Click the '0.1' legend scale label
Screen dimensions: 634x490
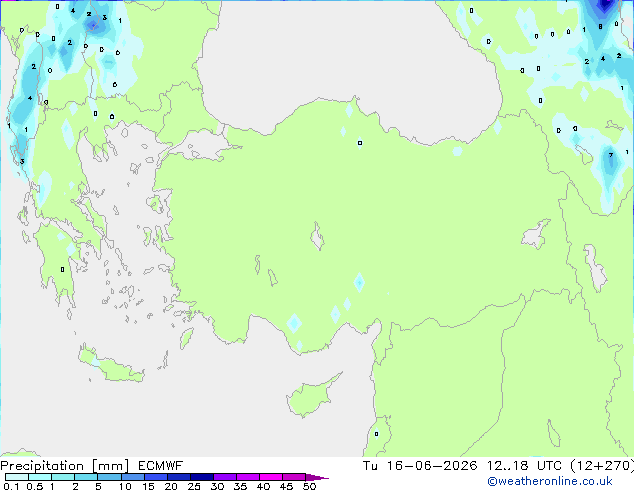pos(11,486)
